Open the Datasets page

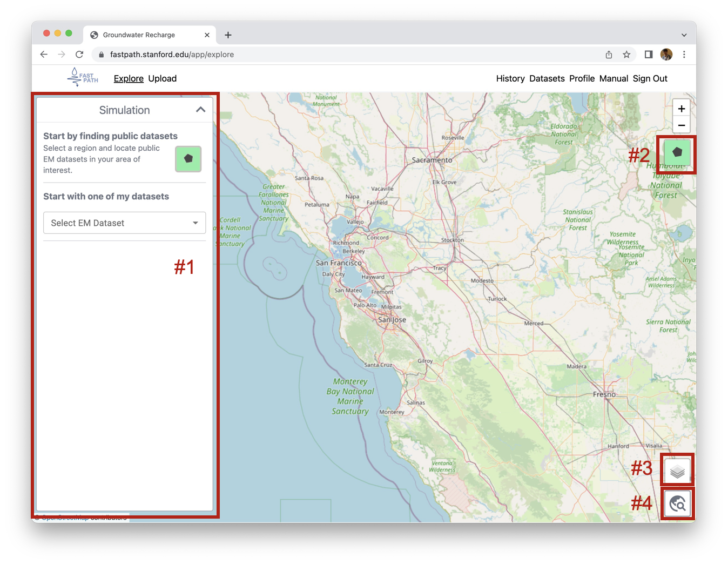pos(547,78)
